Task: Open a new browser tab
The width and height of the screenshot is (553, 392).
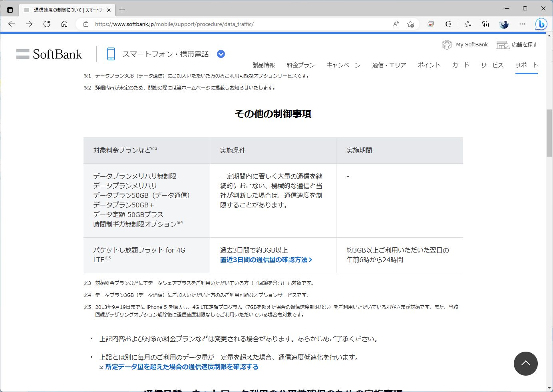Action: point(122,10)
